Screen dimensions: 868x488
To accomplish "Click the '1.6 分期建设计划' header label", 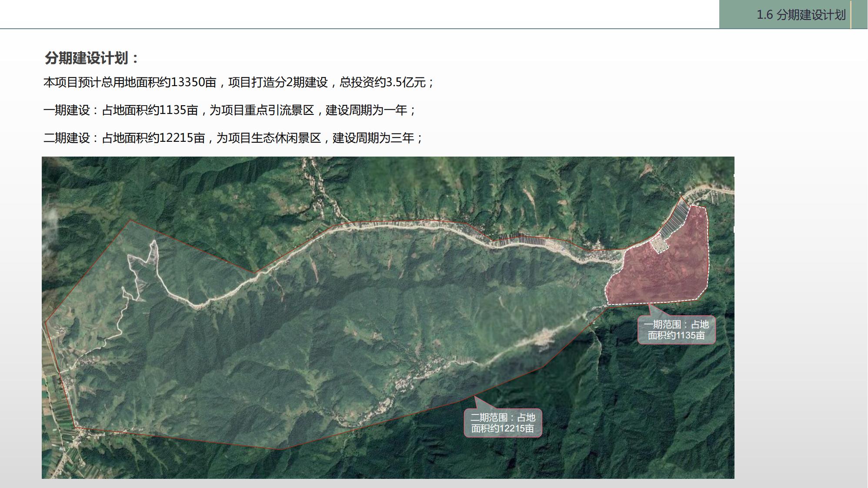I will pyautogui.click(x=801, y=15).
